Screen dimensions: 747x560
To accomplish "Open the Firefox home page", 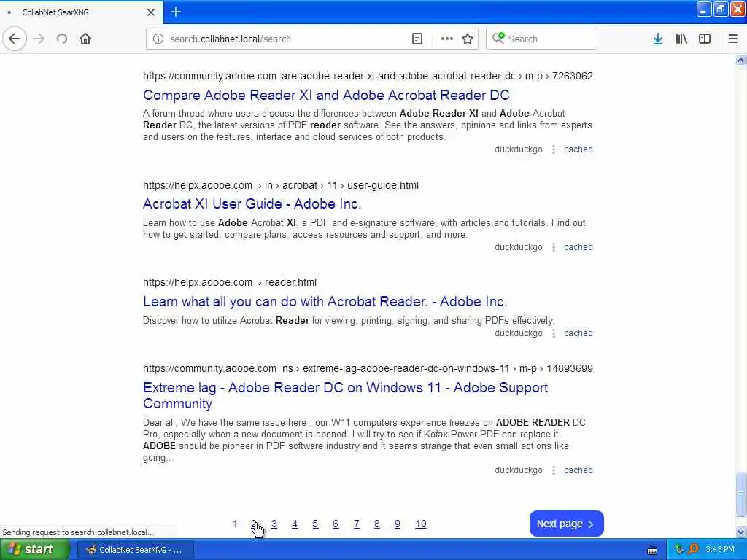I will pos(85,39).
